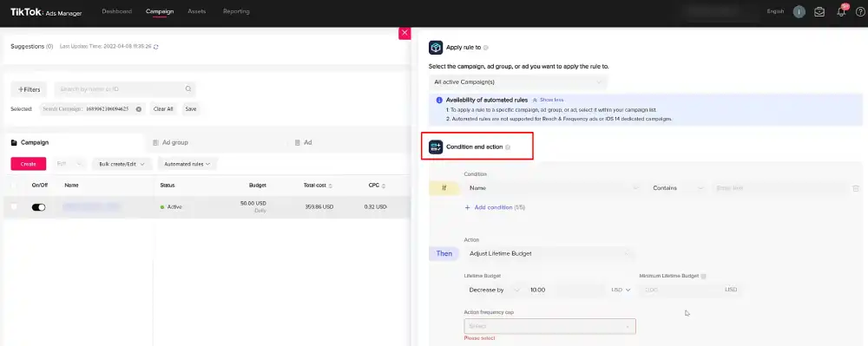Click the search magnifier icon

tap(188, 88)
